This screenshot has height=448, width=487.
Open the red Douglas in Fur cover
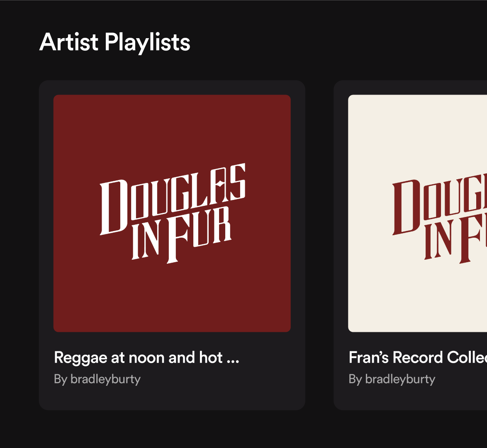click(172, 214)
